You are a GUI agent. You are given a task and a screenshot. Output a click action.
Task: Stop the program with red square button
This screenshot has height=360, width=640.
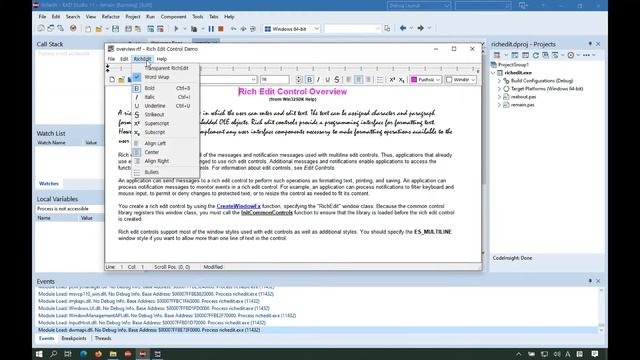click(x=221, y=29)
